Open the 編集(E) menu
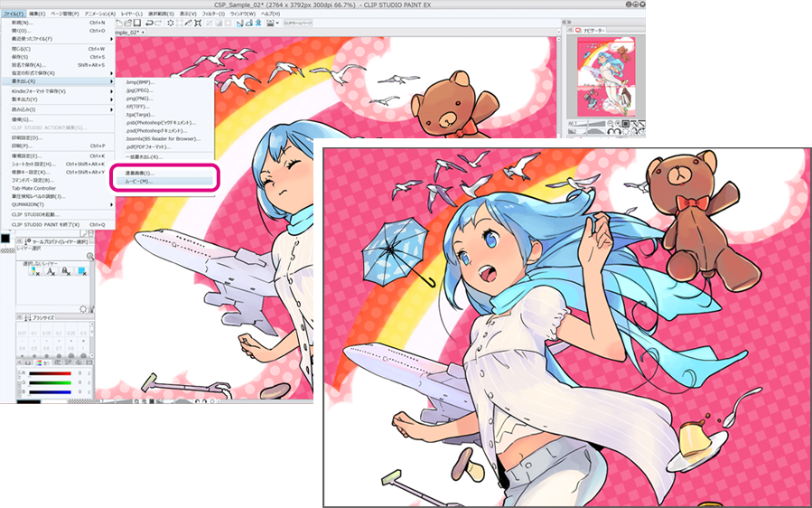The height and width of the screenshot is (508, 812). (38, 14)
